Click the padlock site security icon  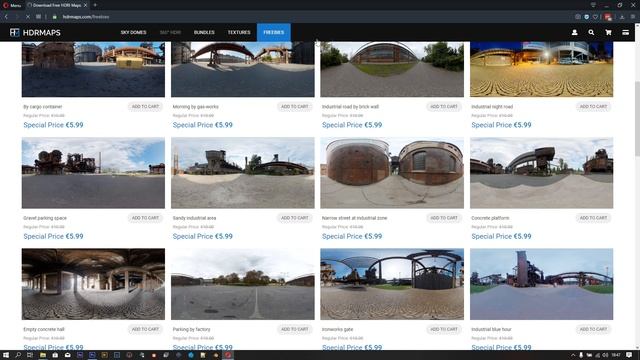[55, 17]
